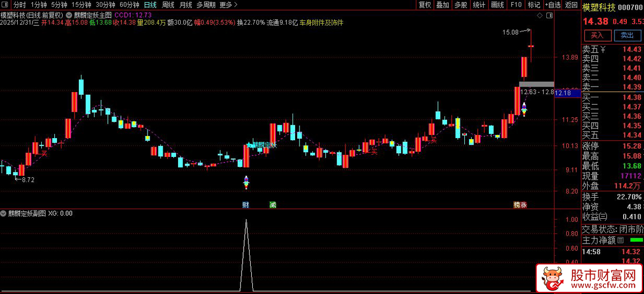Click the 买入 buy button
This screenshot has height=294, width=644.
(597, 35)
